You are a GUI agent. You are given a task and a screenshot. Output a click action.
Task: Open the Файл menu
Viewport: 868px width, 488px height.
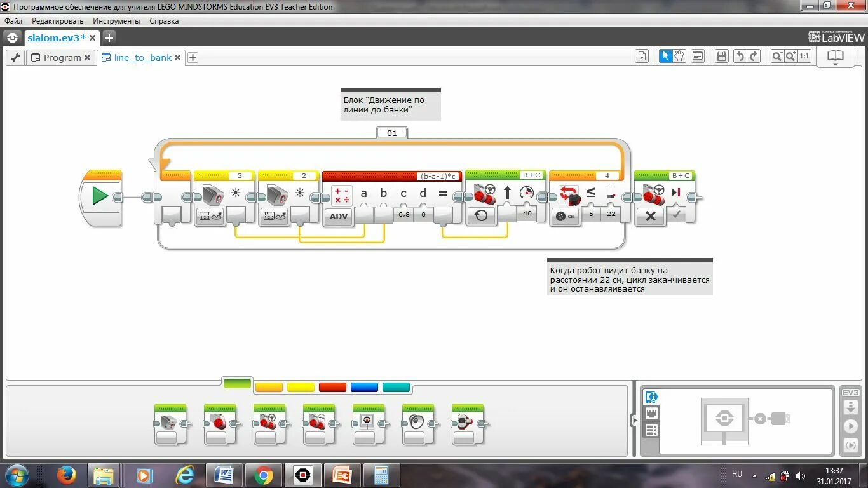[13, 21]
